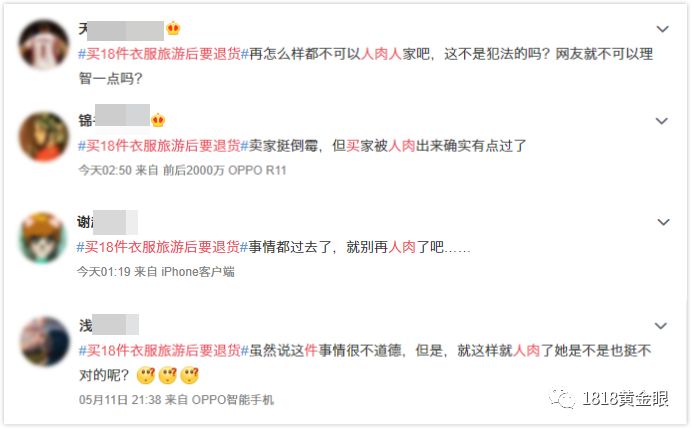This screenshot has height=429, width=691.
Task: Click the crown badge beside the first username
Action: [173, 28]
